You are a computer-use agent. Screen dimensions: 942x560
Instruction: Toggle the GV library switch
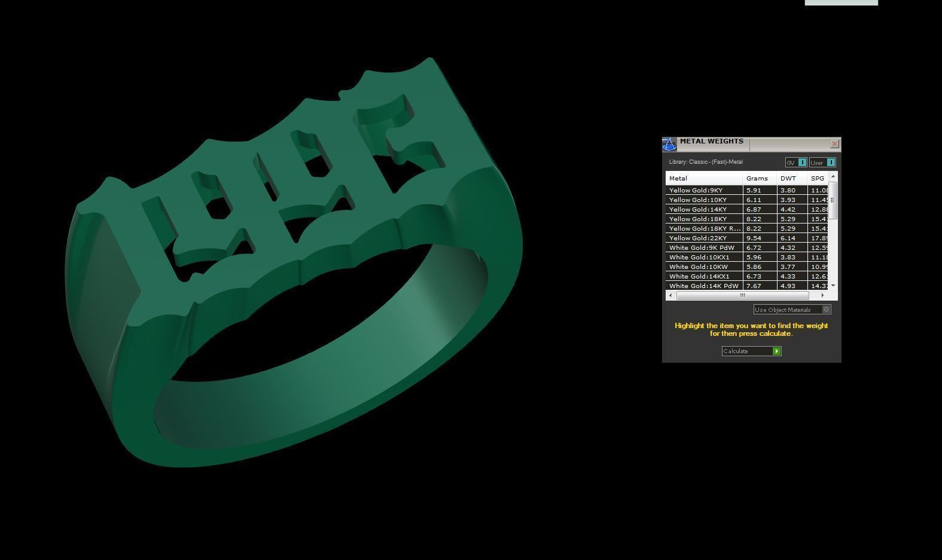pyautogui.click(x=796, y=163)
